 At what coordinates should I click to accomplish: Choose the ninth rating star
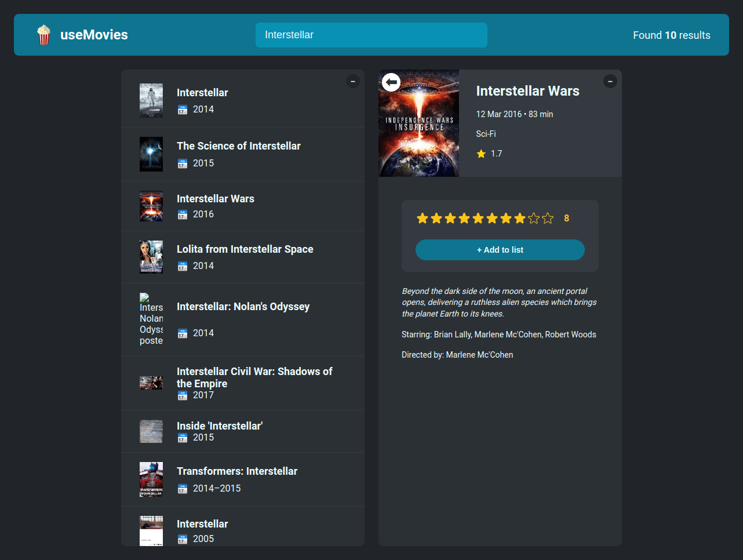point(534,219)
